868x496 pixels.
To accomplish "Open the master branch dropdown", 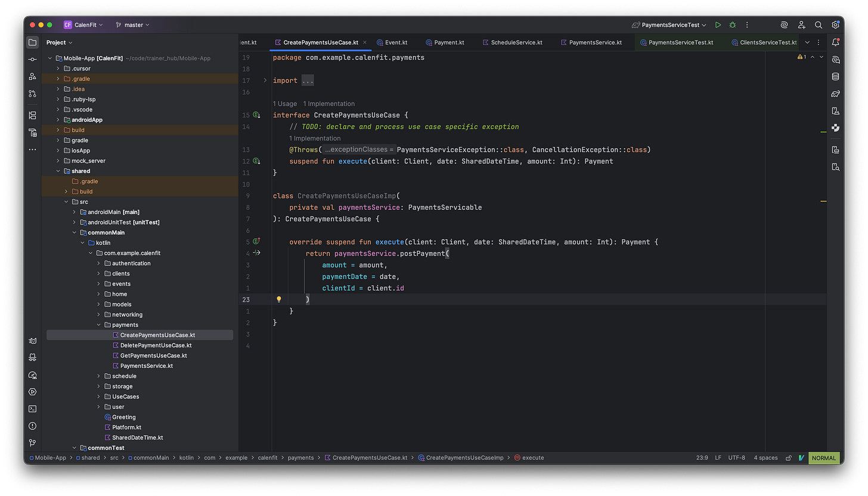I will click(x=133, y=25).
